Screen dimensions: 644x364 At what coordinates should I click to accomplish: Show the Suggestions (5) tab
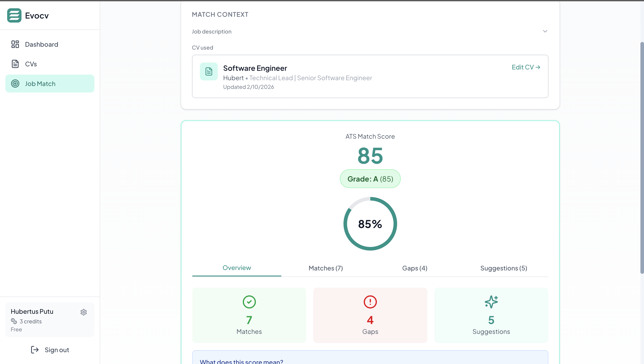(504, 268)
